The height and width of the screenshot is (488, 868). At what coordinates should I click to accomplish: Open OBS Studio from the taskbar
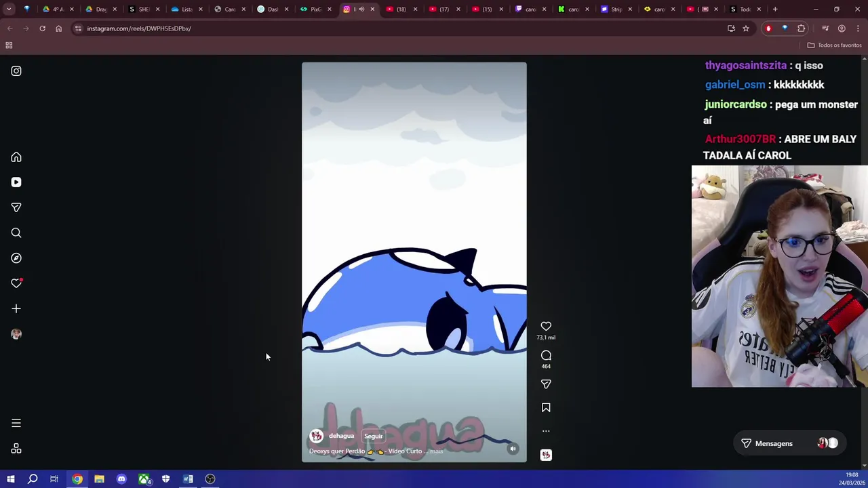(210, 479)
